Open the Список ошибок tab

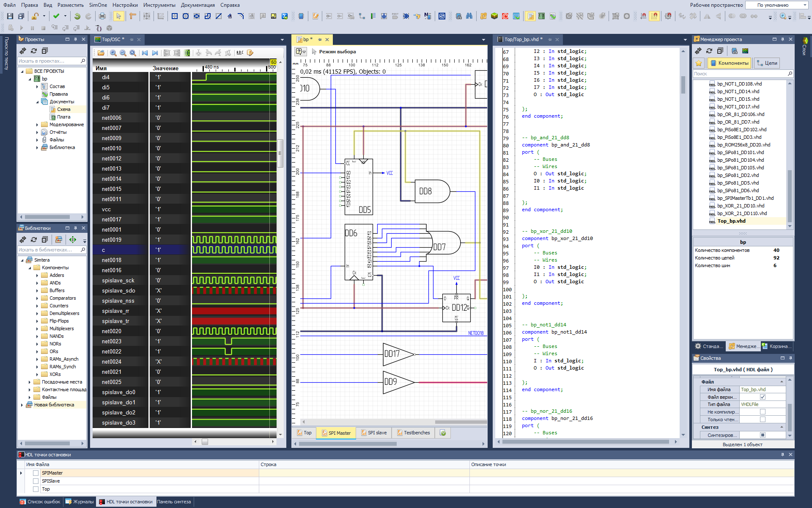(40, 502)
